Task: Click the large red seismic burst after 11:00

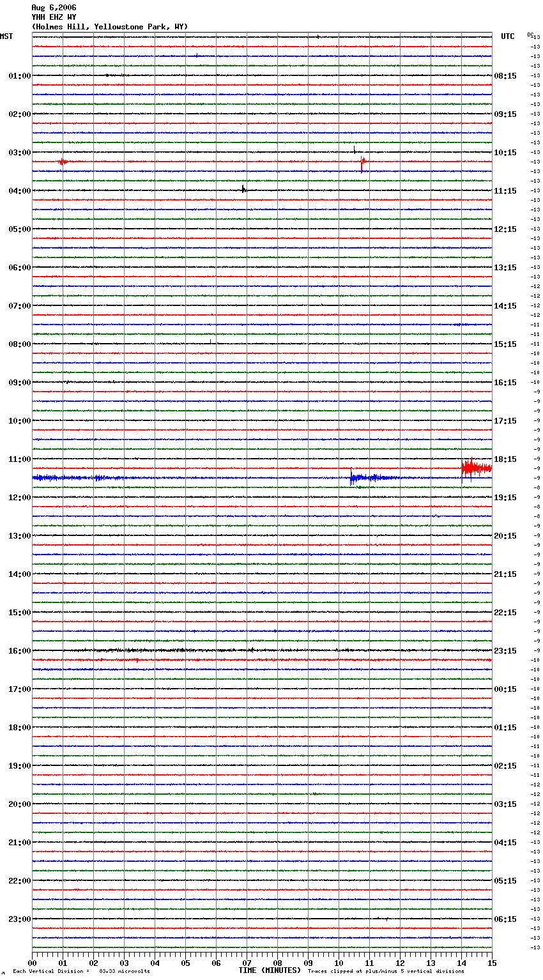Action: click(476, 468)
